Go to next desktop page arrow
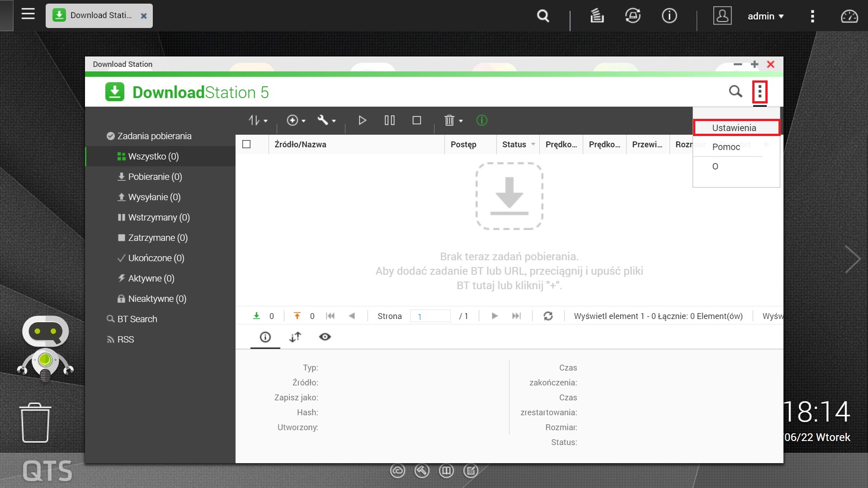Image resolution: width=868 pixels, height=488 pixels. [x=853, y=259]
